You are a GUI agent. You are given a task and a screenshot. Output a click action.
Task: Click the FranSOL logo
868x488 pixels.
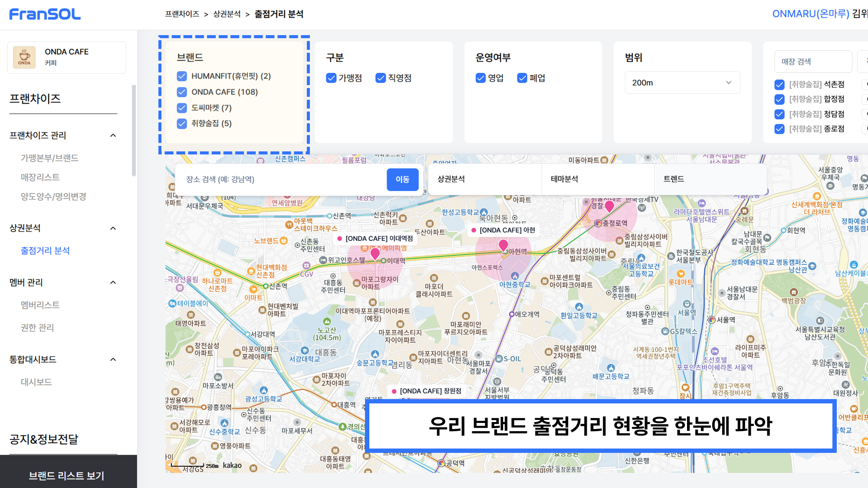tap(45, 14)
